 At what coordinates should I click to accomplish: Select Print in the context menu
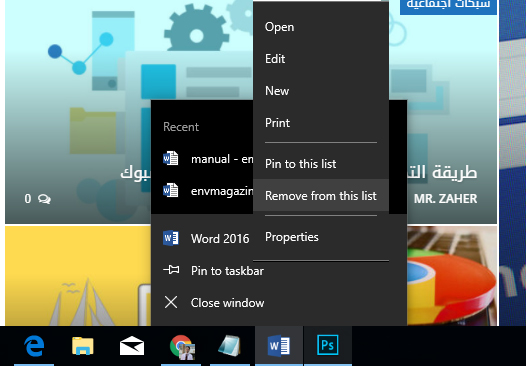[x=321, y=123]
